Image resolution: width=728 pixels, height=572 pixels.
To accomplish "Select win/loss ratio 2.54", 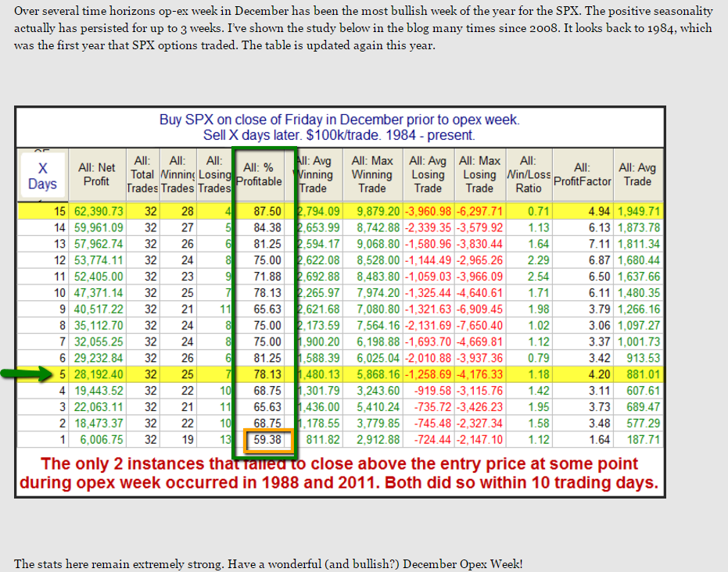I will click(539, 277).
